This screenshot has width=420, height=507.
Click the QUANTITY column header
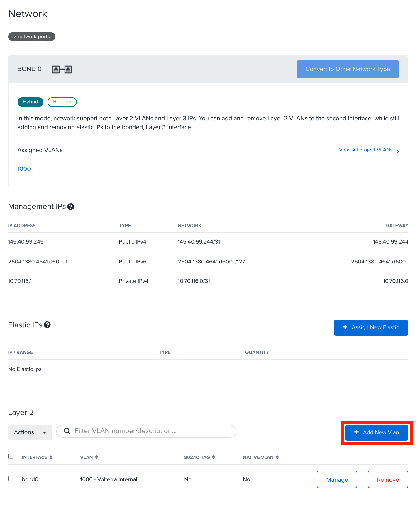tap(257, 352)
